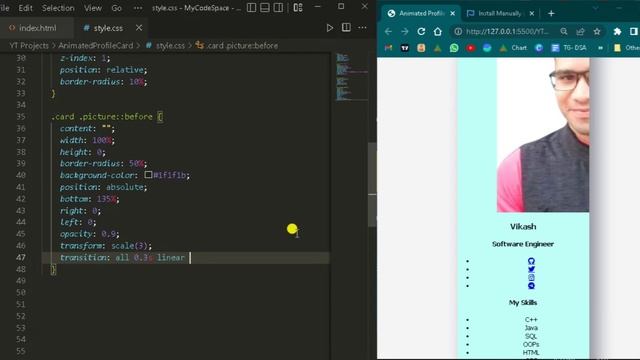Toggle primary side bar layout icon
640x360 pixels.
point(251,7)
